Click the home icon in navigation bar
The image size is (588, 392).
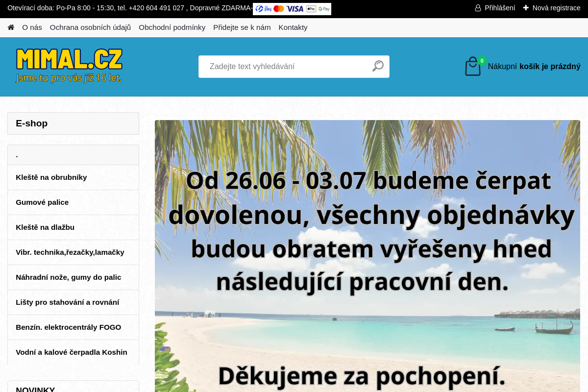coord(11,27)
